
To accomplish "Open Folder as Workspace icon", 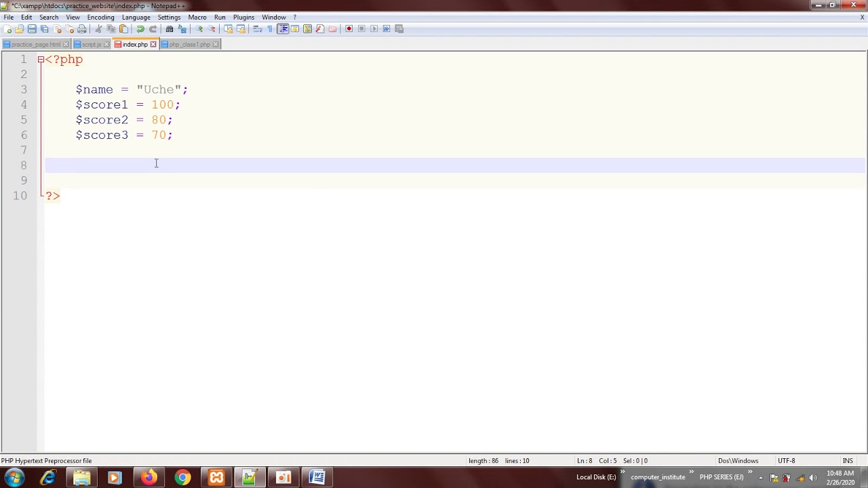I will click(332, 28).
